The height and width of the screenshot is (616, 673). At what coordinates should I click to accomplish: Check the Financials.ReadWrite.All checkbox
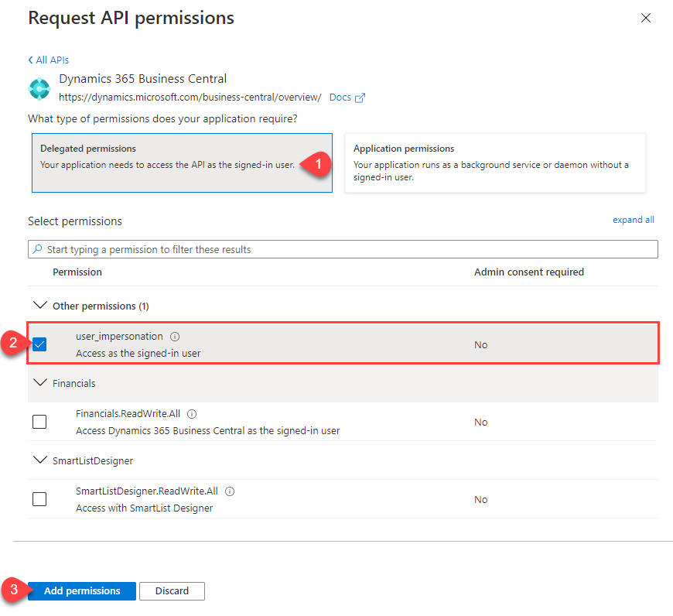pyautogui.click(x=39, y=422)
